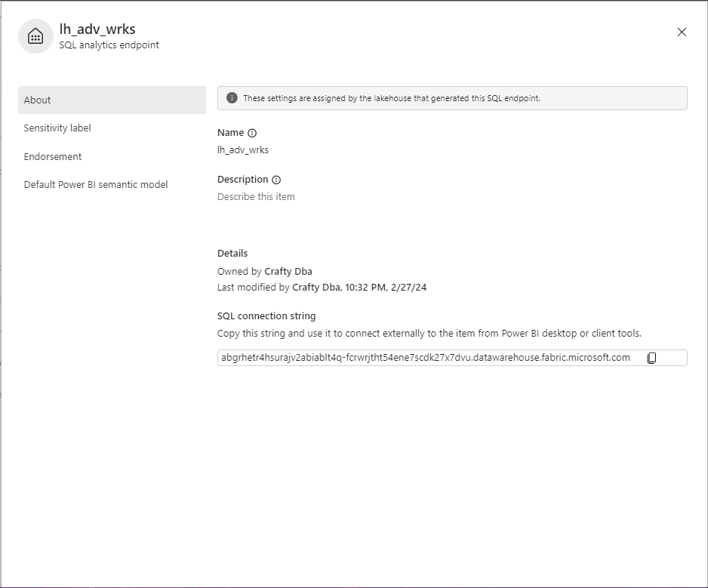708x588 pixels.
Task: Click the 'Describe this item' description field
Action: pos(256,197)
